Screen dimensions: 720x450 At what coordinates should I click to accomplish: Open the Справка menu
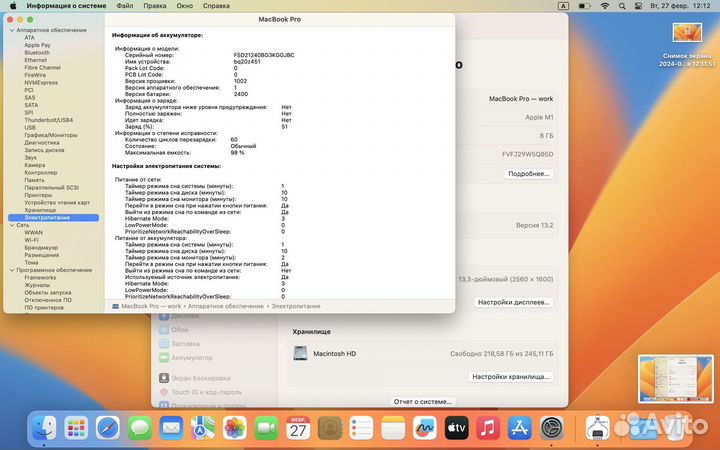click(x=216, y=6)
